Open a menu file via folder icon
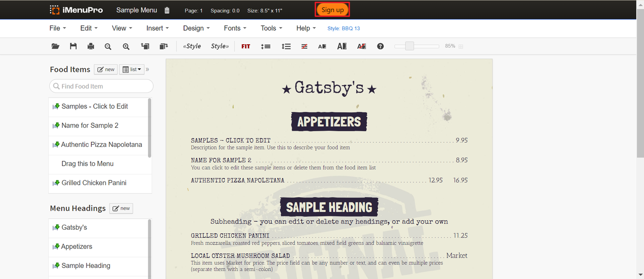Image resolution: width=644 pixels, height=279 pixels. 55,46
